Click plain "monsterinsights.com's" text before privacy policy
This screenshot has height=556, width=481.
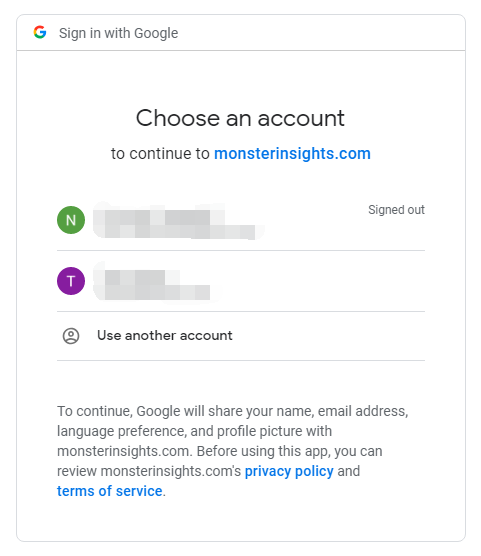[x=171, y=471]
